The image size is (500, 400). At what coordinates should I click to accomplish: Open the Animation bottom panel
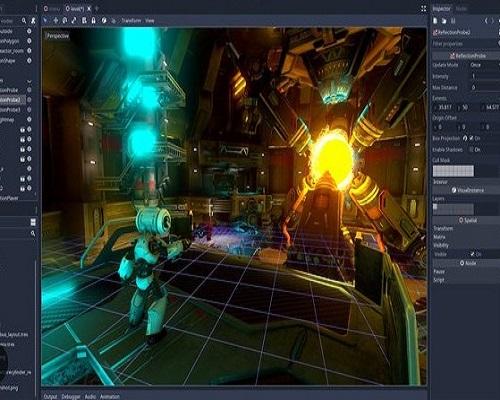point(110,397)
